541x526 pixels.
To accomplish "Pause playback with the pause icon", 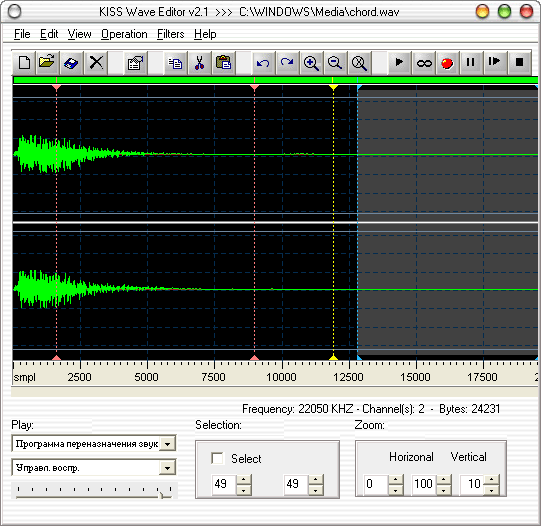I will [471, 63].
